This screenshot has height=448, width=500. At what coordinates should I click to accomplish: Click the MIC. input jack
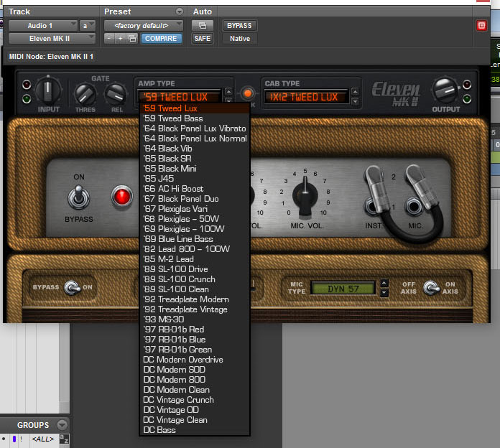coord(414,207)
